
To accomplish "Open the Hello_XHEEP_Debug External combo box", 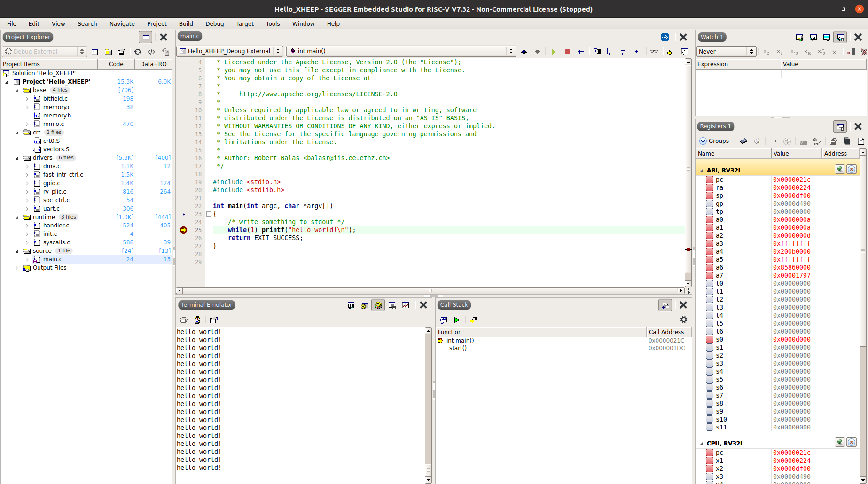I will point(229,51).
